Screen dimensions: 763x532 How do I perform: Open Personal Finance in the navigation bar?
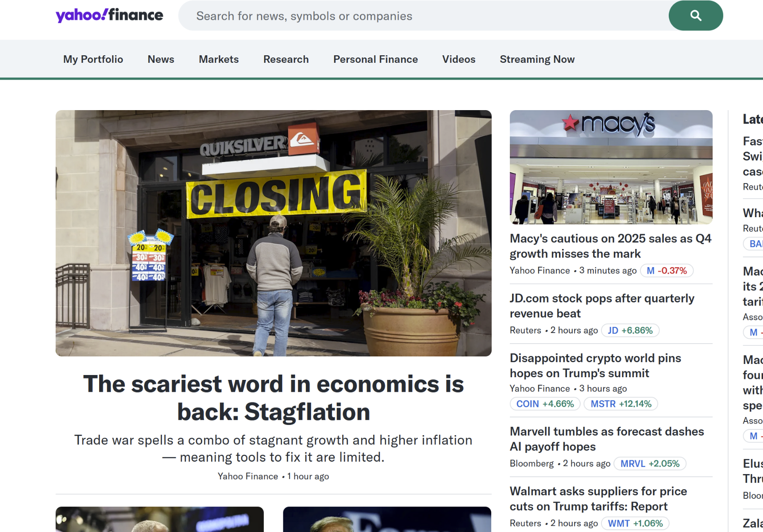coord(375,59)
